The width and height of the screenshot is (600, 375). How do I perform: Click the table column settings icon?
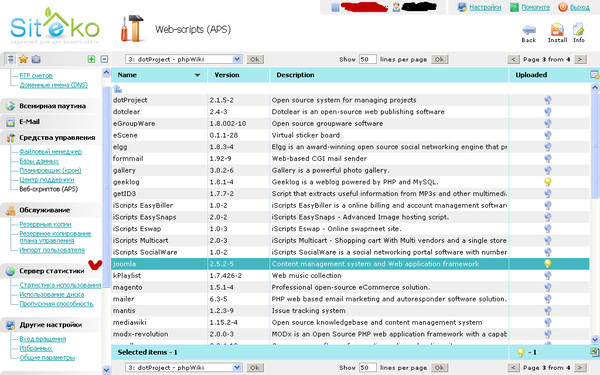point(594,75)
